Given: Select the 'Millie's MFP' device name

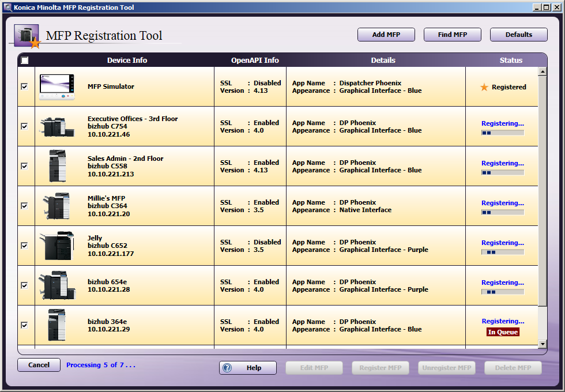Looking at the screenshot, I should 106,198.
